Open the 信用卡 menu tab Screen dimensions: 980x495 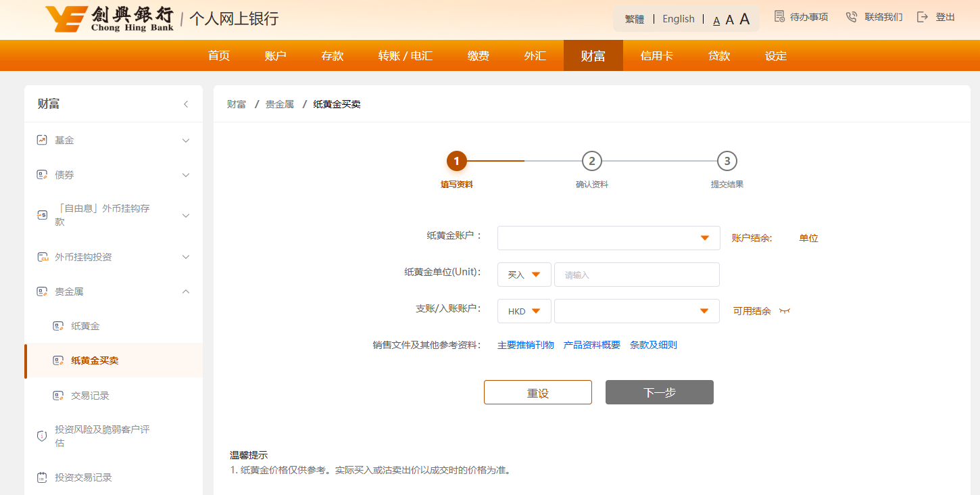coord(656,56)
